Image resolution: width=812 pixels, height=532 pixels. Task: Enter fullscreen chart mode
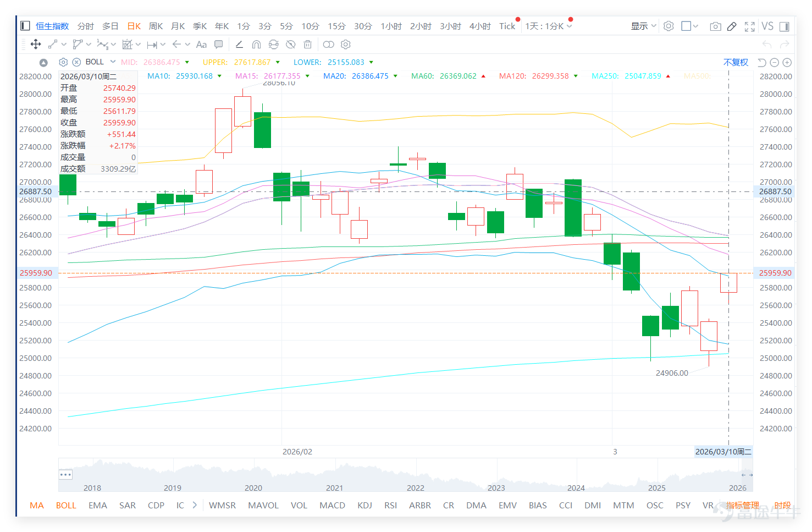click(x=749, y=26)
